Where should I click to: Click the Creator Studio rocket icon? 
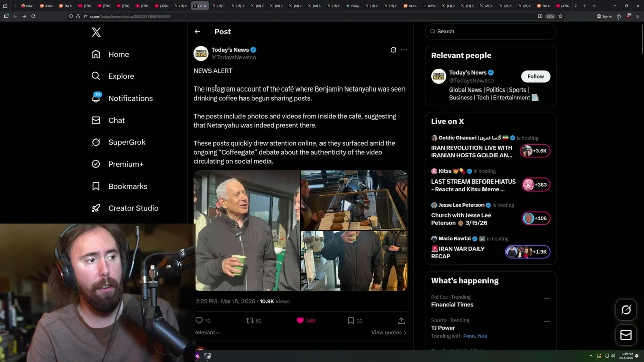point(96,208)
